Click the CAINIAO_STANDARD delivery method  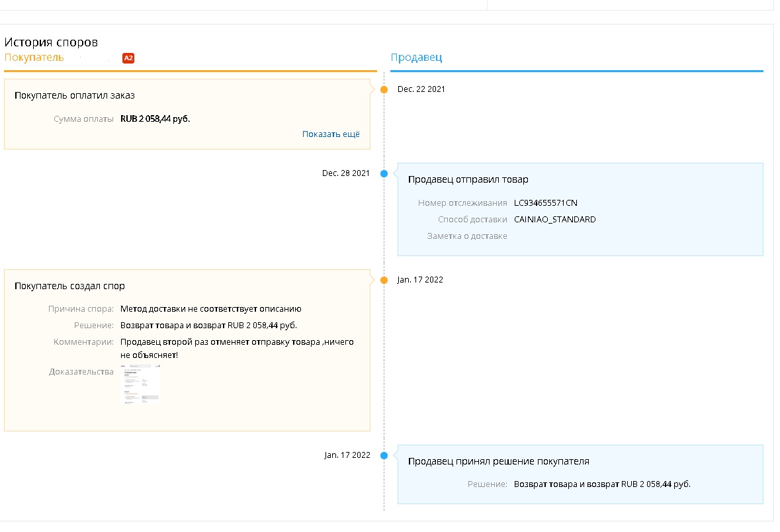pos(554,220)
